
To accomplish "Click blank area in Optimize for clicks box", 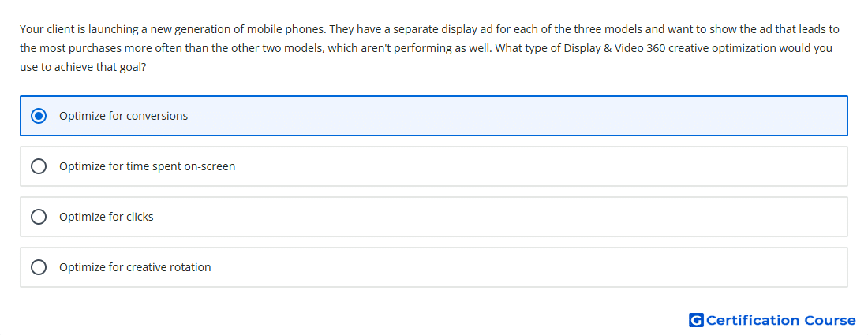I will coord(498,217).
